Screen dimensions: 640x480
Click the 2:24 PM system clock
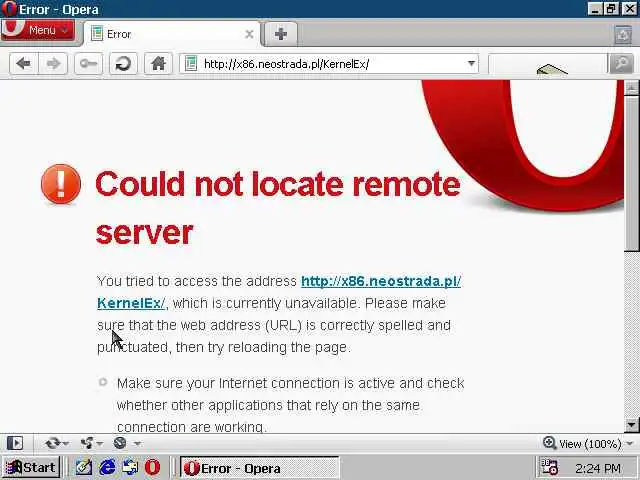598,468
